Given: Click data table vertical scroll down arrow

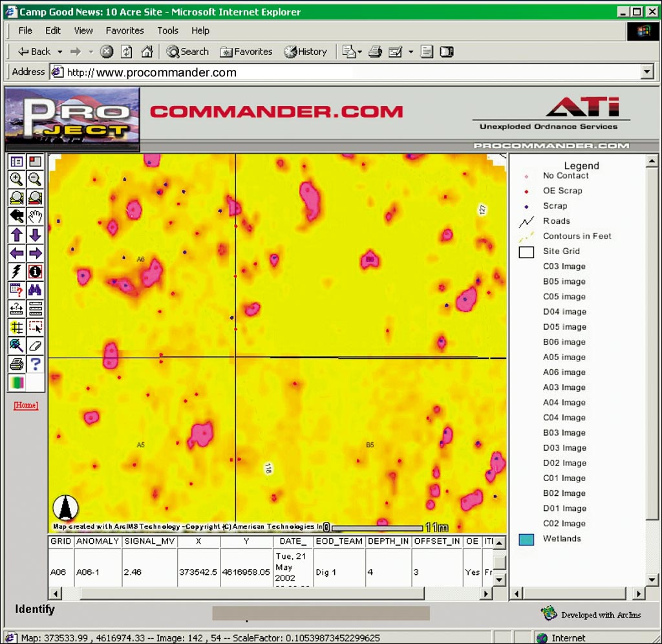Looking at the screenshot, I should [x=500, y=579].
